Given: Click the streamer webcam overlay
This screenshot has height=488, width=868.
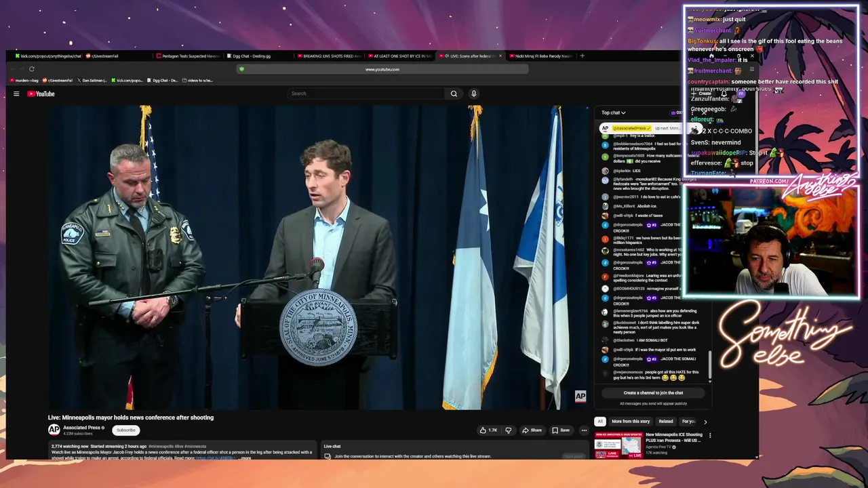Looking at the screenshot, I should pos(772,242).
